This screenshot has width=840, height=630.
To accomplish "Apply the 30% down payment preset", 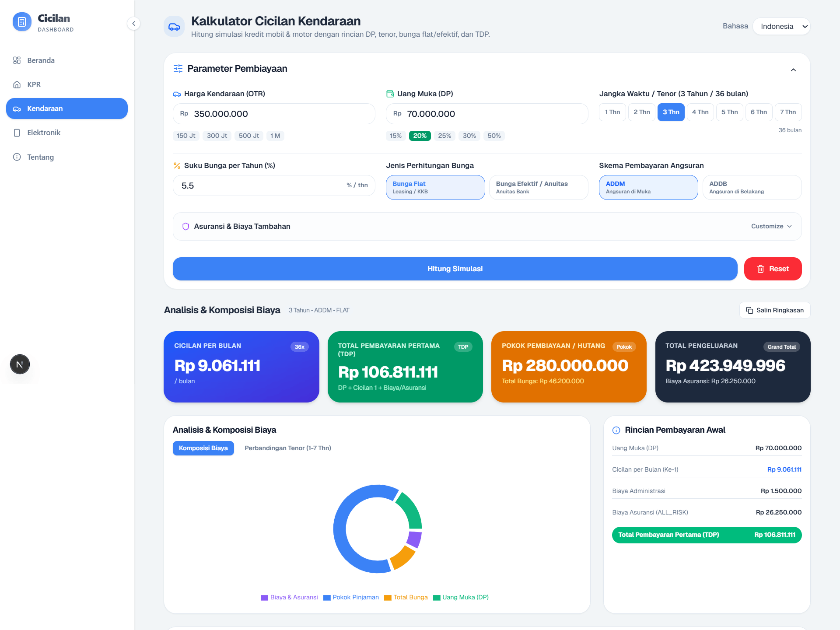I will pos(469,136).
